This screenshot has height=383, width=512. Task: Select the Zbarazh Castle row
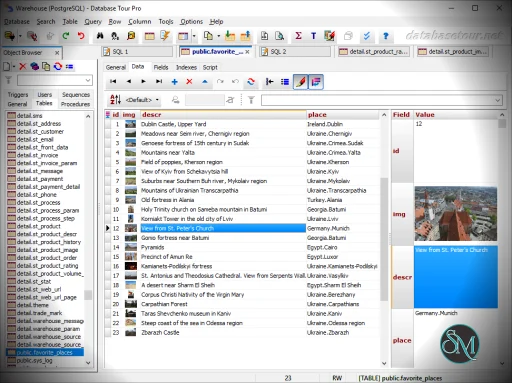pos(242,332)
